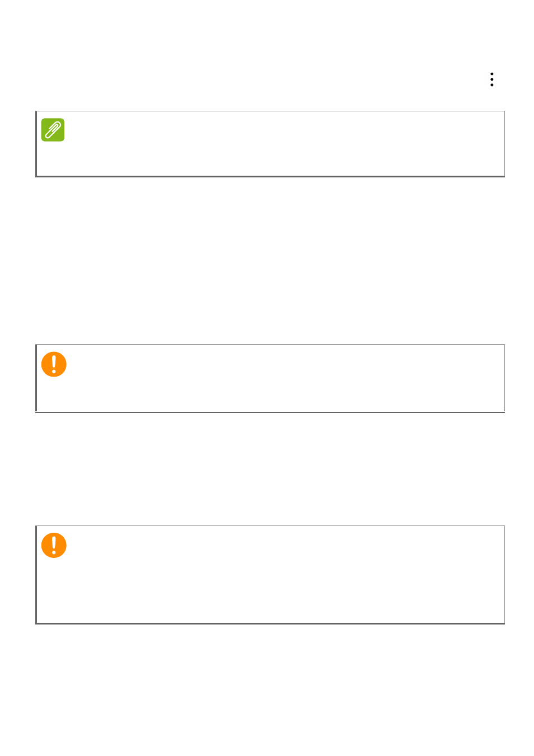534x756 pixels.
Task: Open the three-dot overflow menu
Action: pos(491,79)
